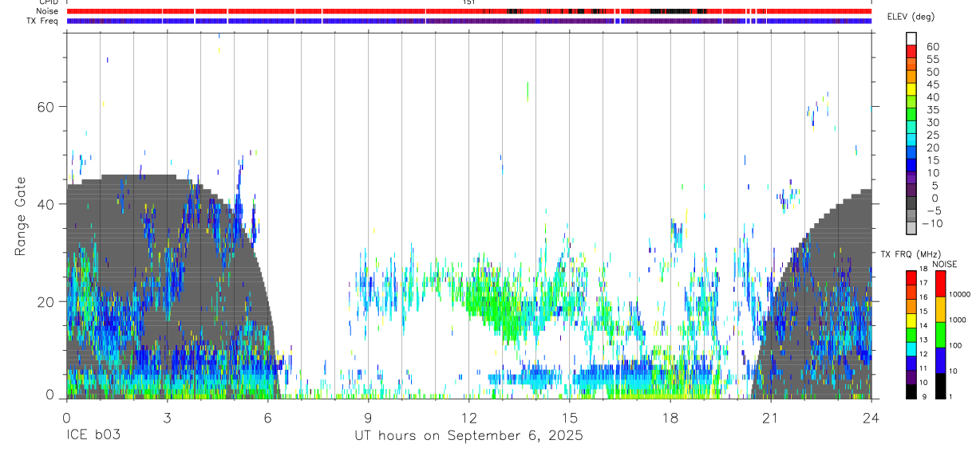Click the 'UT hours on September 6, 2025' label
The width and height of the screenshot is (980, 452).
point(468,436)
